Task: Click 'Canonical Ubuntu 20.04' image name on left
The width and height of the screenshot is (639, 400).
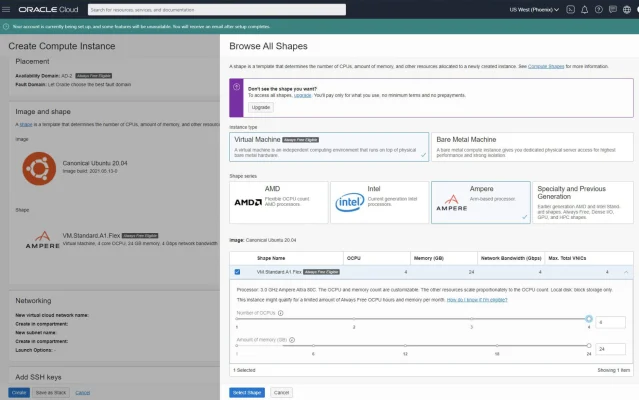Action: pyautogui.click(x=95, y=163)
